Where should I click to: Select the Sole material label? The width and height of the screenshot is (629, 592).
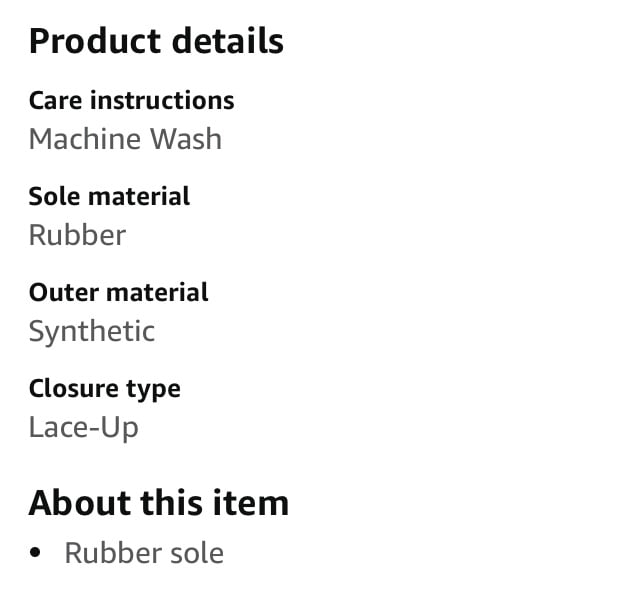[x=109, y=196]
